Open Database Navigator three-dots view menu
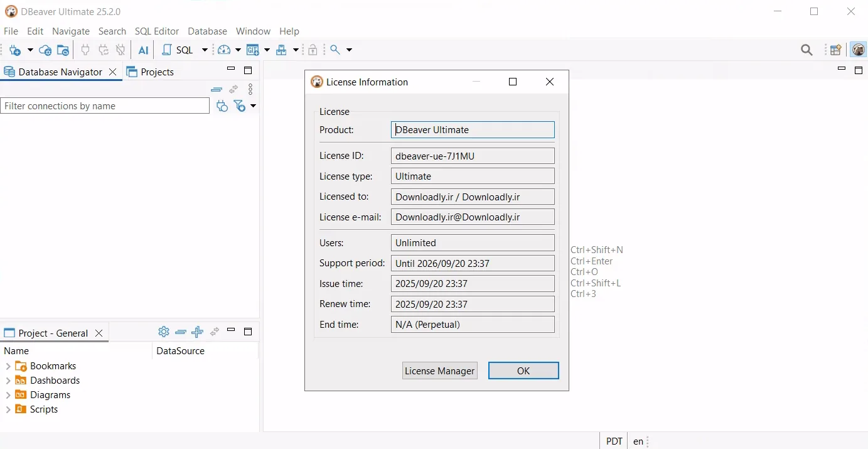The width and height of the screenshot is (868, 449). click(x=250, y=89)
